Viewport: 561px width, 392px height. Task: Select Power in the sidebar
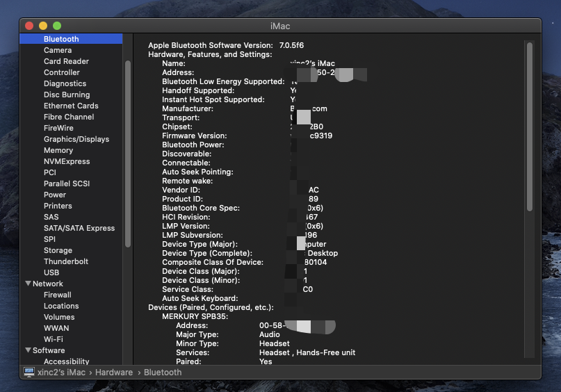coord(55,195)
